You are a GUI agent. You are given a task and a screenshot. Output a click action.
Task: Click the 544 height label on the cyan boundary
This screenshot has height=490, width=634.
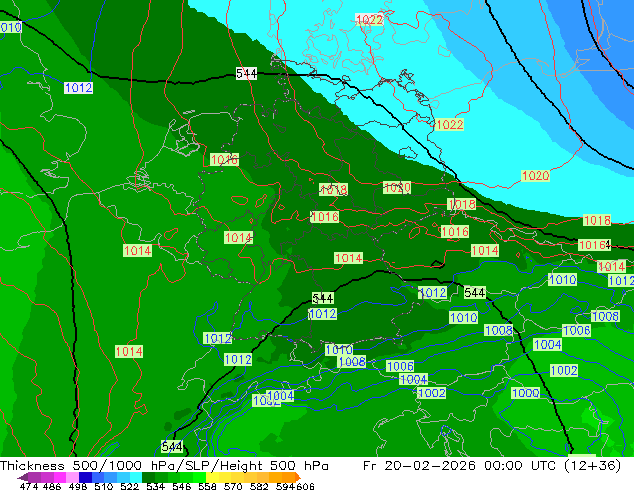coord(246,74)
